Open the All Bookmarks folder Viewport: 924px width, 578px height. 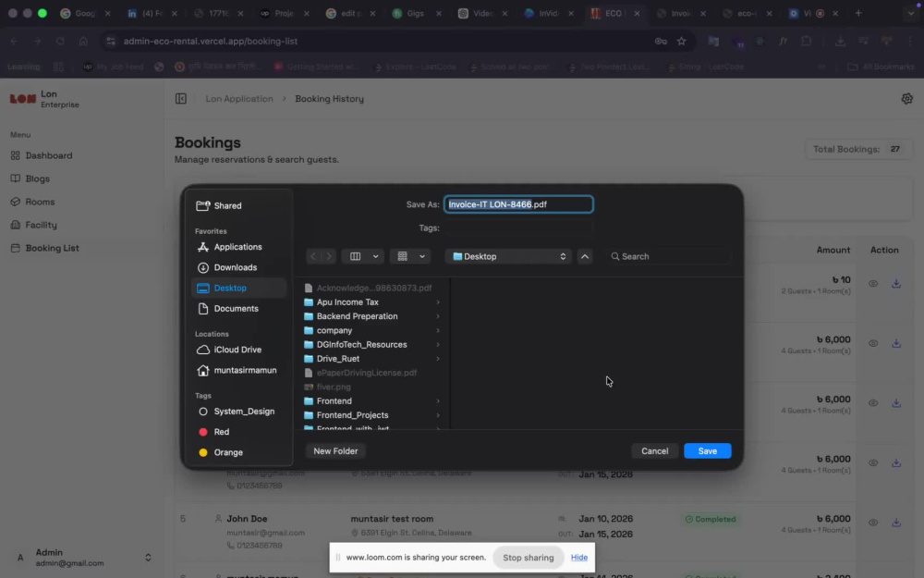click(881, 67)
